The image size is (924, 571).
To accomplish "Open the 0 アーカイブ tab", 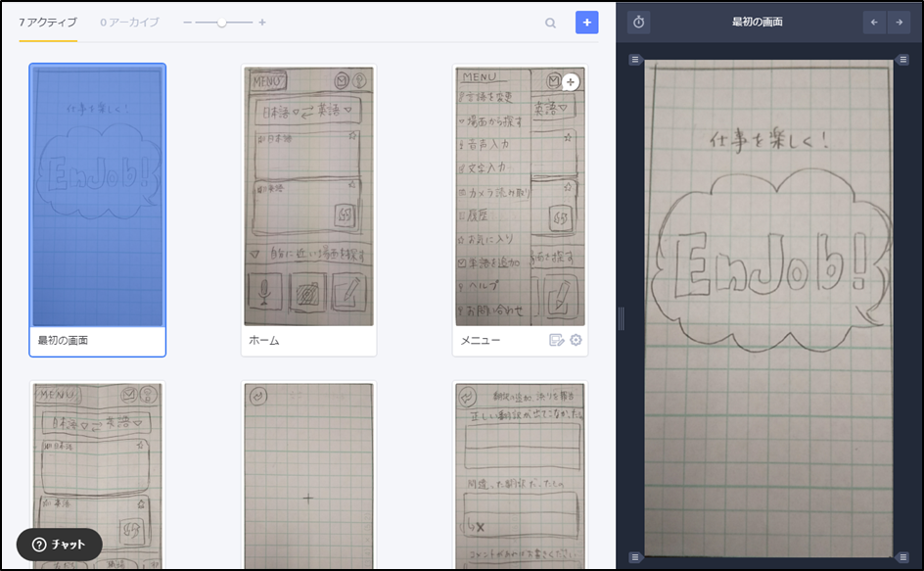I will tap(129, 23).
